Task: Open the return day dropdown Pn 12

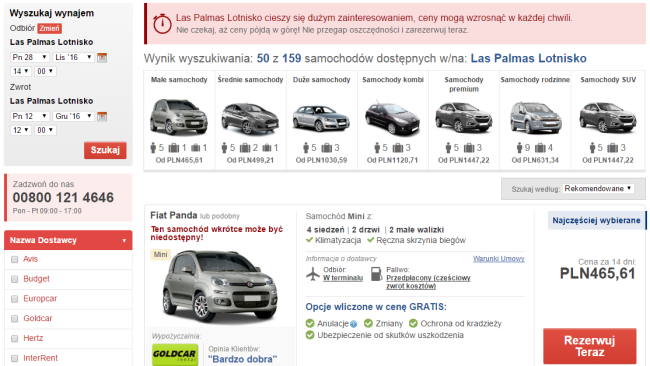Action: click(x=29, y=116)
